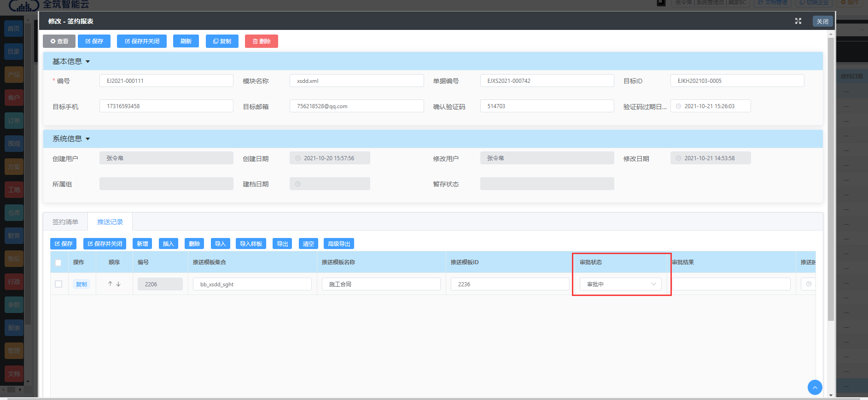Click the move-down arrow in the row

(118, 284)
